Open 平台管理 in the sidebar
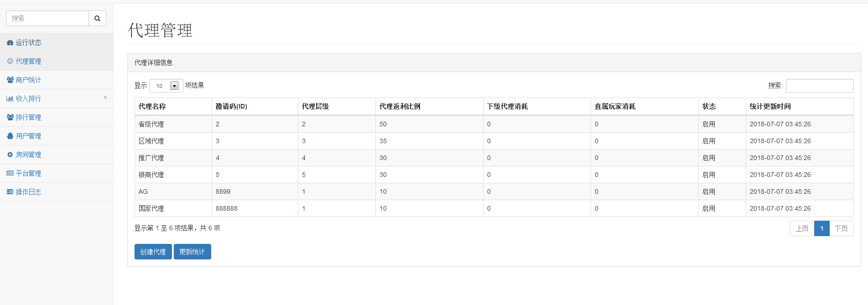This screenshot has height=305, width=868. (x=28, y=173)
